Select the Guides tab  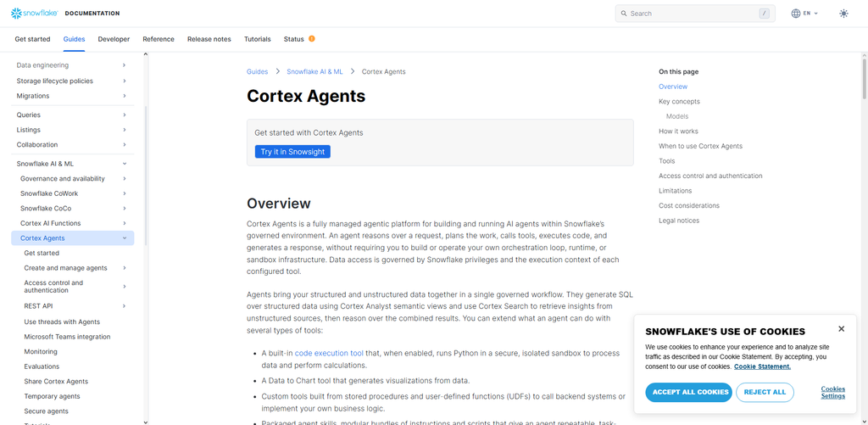click(75, 39)
